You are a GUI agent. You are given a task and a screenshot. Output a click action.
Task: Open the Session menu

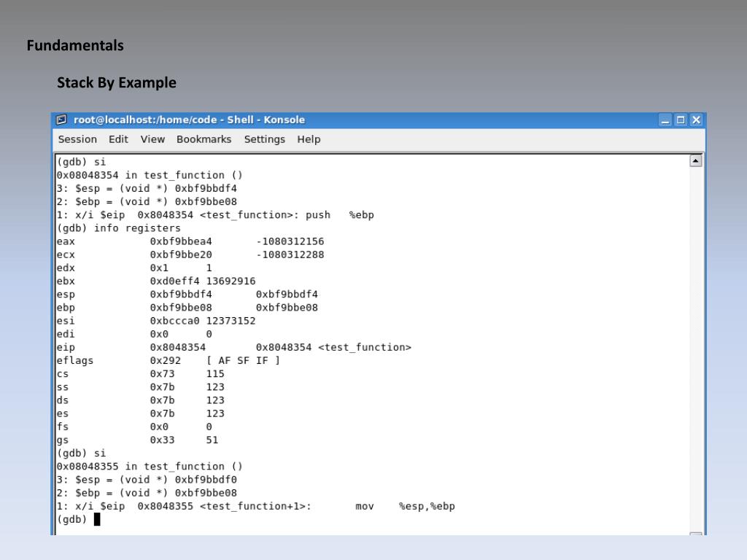(77, 139)
